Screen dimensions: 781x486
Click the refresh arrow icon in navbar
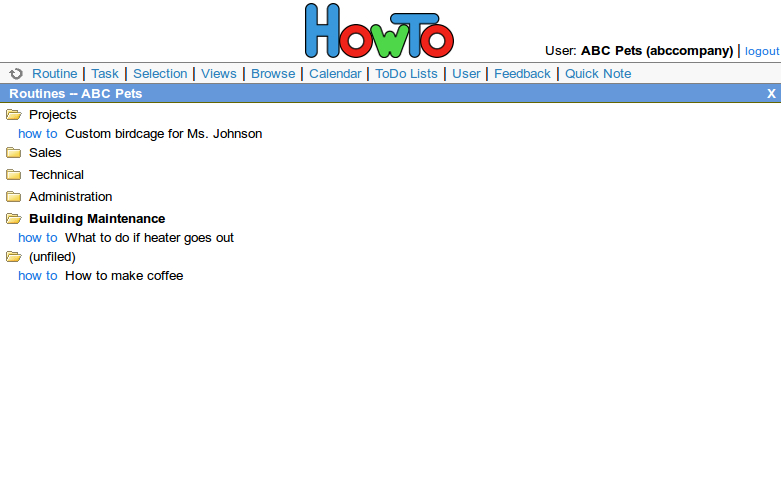coord(16,74)
